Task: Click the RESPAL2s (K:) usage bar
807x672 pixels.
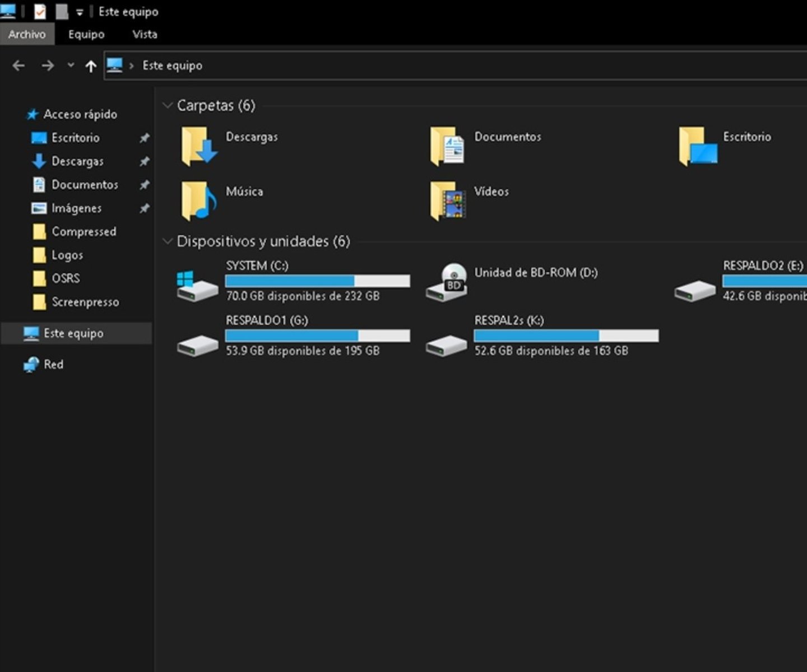Action: [566, 336]
